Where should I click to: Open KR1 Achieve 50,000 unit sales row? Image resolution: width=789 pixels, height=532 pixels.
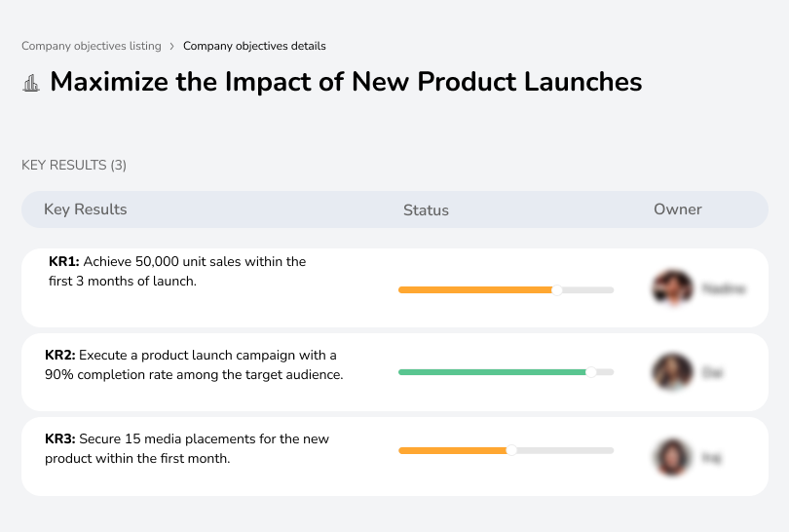point(394,287)
